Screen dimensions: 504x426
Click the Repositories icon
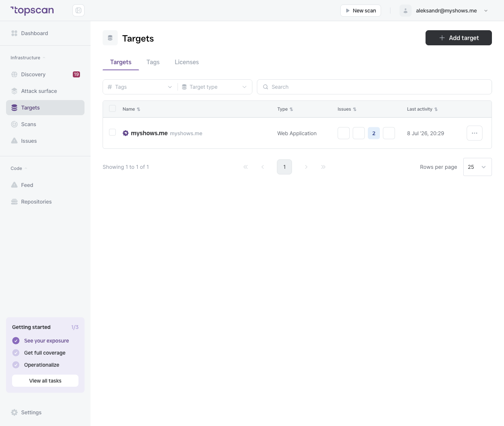[x=14, y=202]
